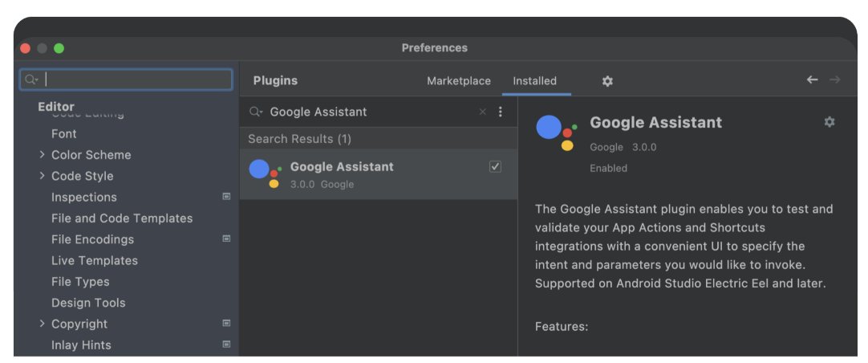The height and width of the screenshot is (363, 868).
Task: Click the green zoom window button
Action: (x=59, y=48)
